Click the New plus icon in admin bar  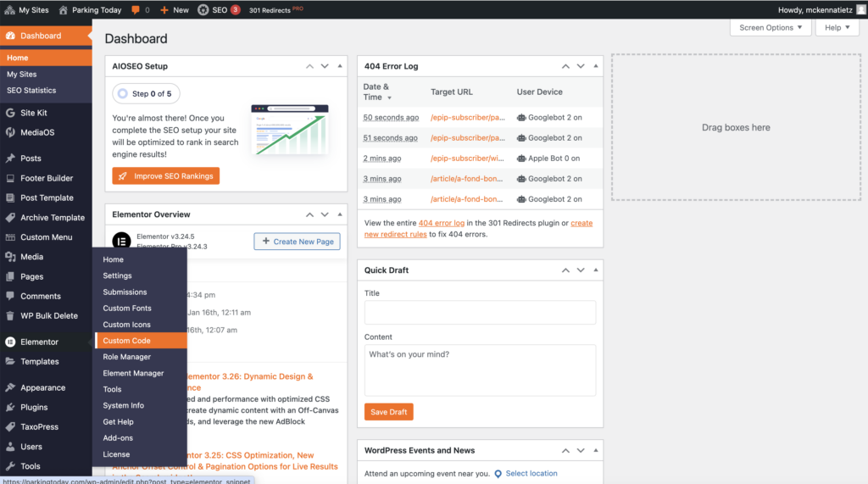coord(164,10)
